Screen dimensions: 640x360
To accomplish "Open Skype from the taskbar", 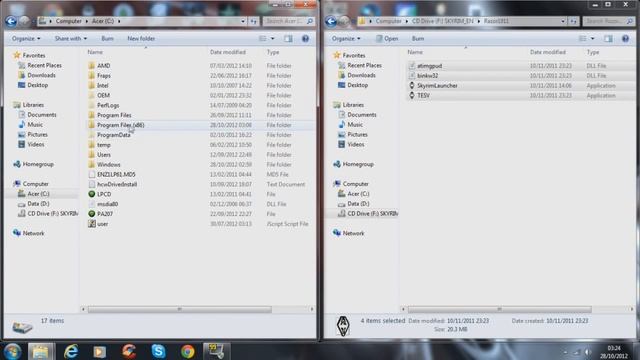I will [158, 351].
